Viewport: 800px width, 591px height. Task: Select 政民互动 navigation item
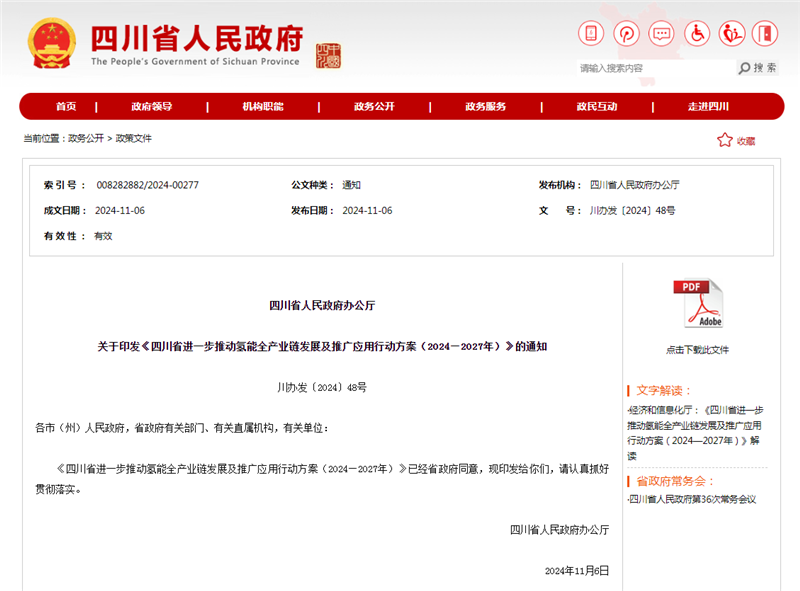click(x=596, y=107)
